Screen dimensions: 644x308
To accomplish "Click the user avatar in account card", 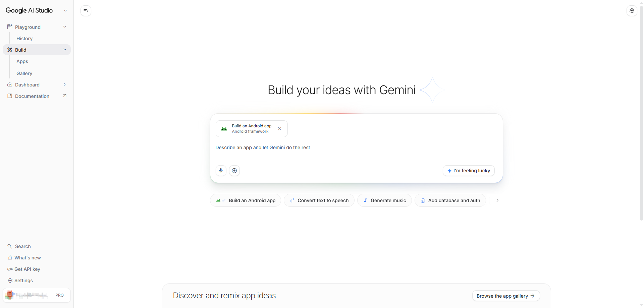I will click(10, 295).
